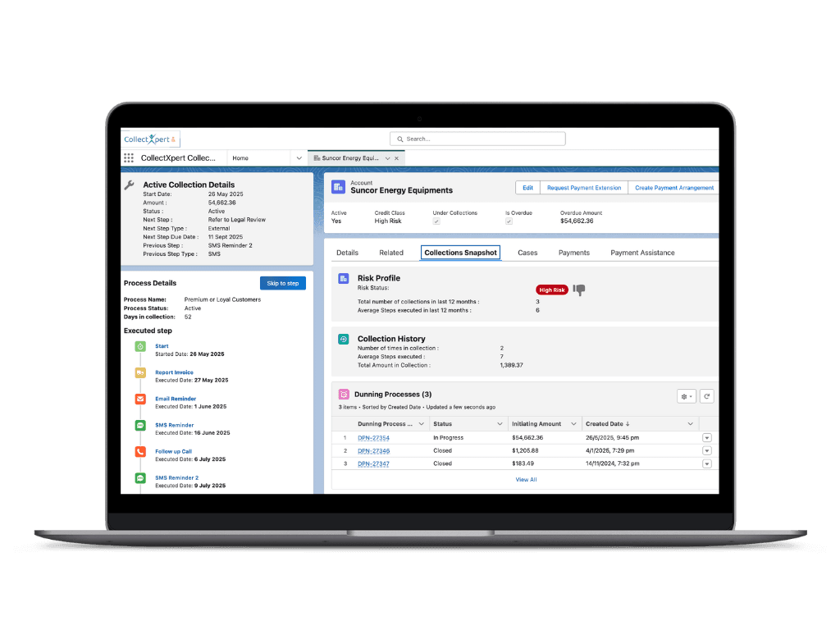Click the Start step timer icon

pyautogui.click(x=140, y=347)
